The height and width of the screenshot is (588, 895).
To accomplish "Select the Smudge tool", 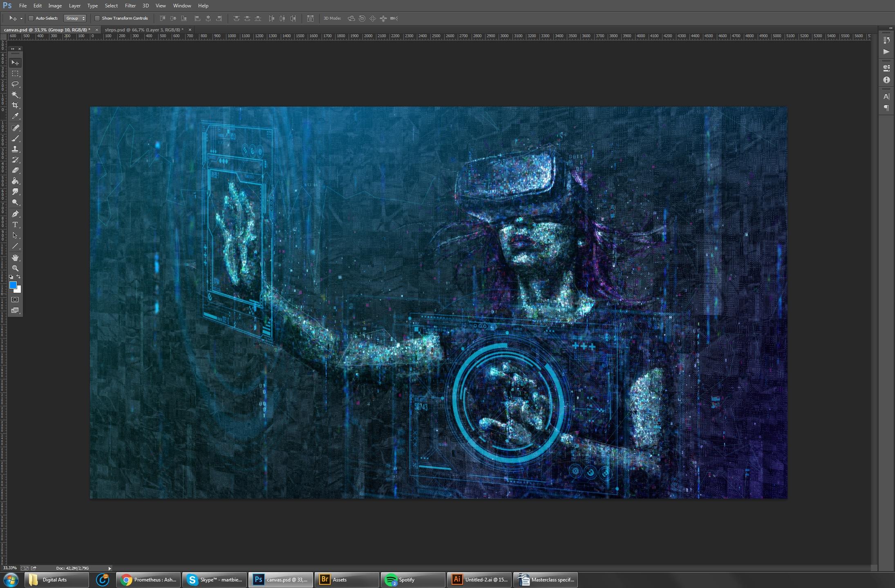I will (15, 192).
